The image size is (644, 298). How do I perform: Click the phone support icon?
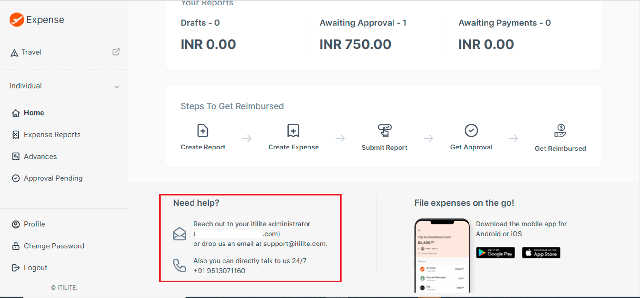coord(179,265)
